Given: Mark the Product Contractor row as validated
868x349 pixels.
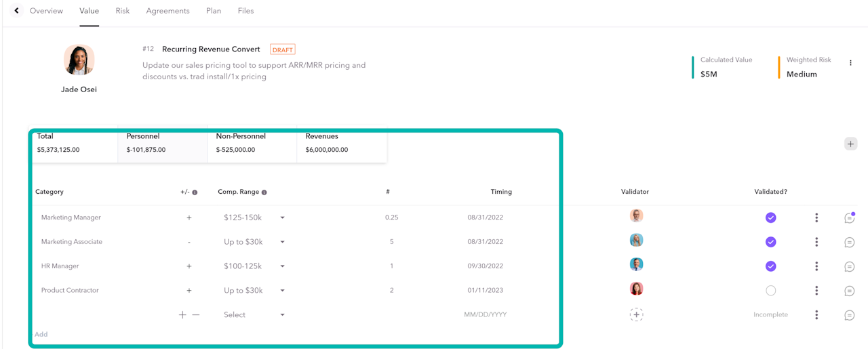Looking at the screenshot, I should point(770,291).
